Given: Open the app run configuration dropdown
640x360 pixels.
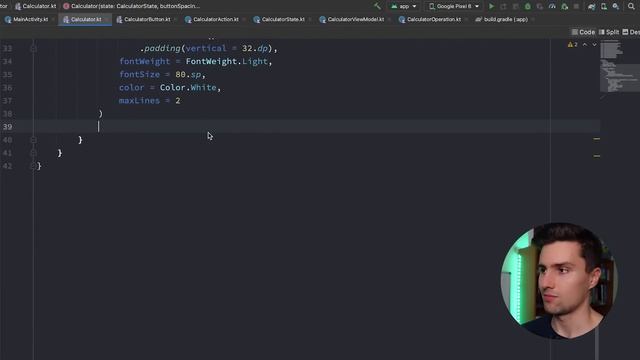Looking at the screenshot, I should pyautogui.click(x=404, y=6).
